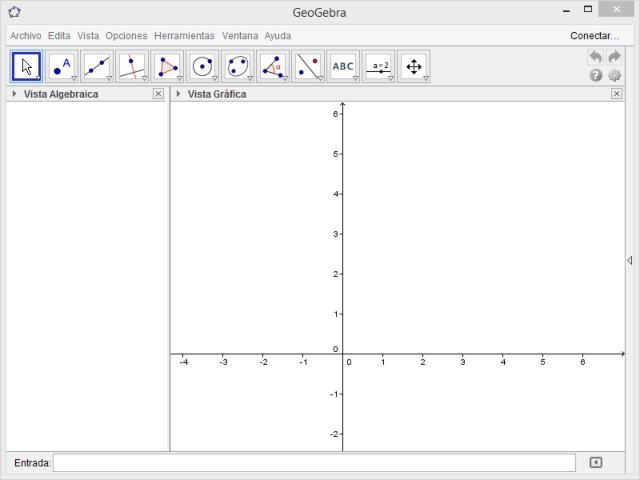Select the Move (arrow pointer) tool

(x=26, y=67)
